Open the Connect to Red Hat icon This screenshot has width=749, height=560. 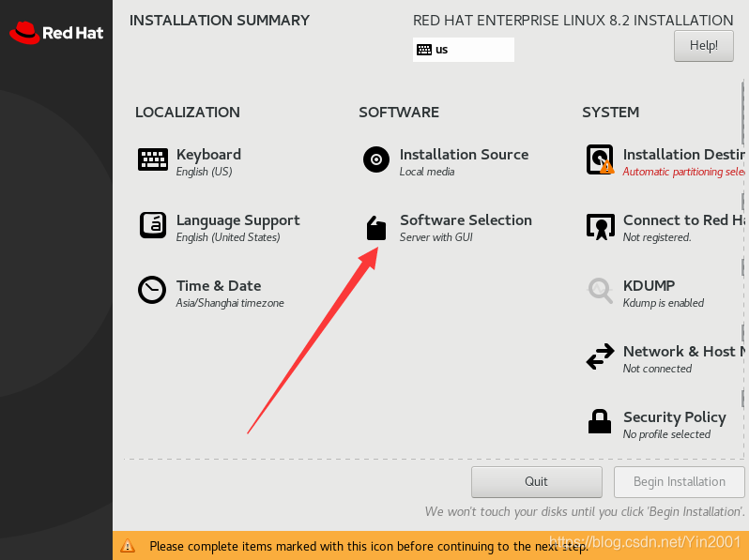coord(601,226)
